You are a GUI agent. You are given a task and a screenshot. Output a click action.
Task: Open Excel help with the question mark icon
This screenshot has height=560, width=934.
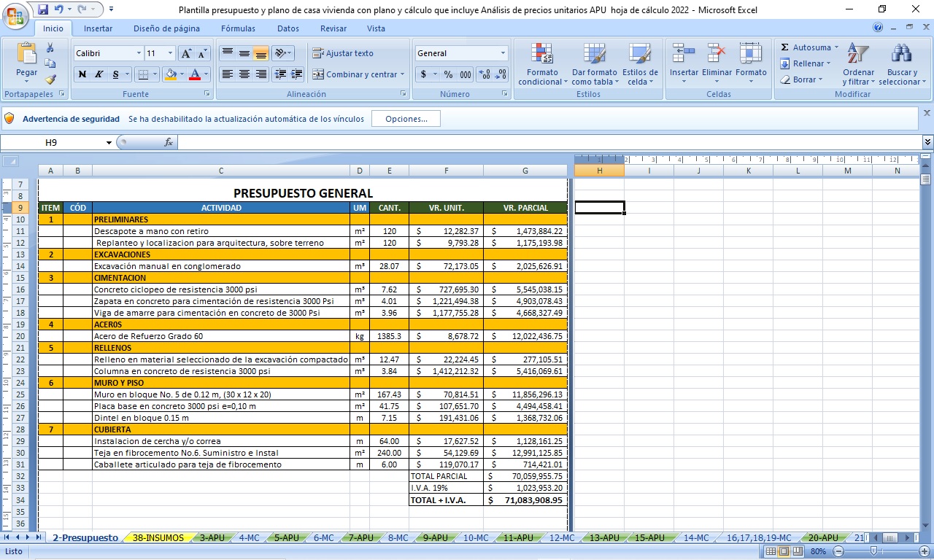[878, 28]
